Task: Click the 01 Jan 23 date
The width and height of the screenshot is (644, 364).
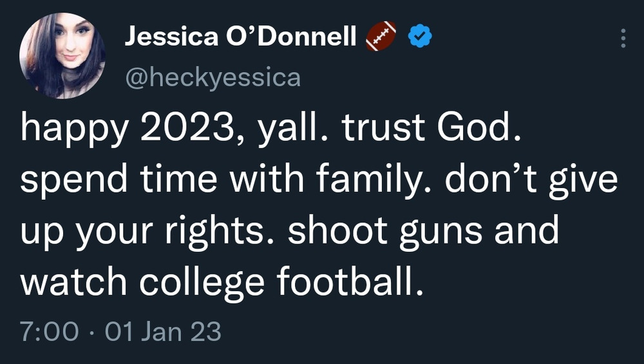Action: coord(162,332)
